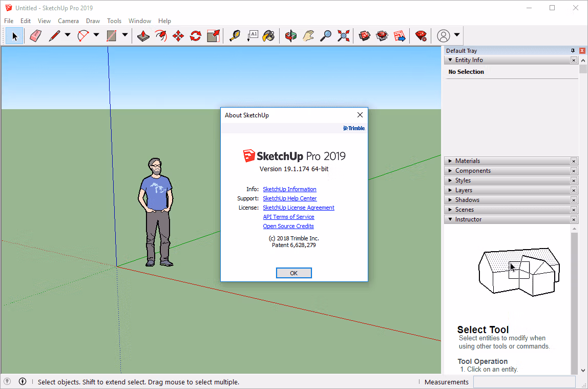588x389 pixels.
Task: Select the Select arrow tool
Action: pyautogui.click(x=15, y=36)
